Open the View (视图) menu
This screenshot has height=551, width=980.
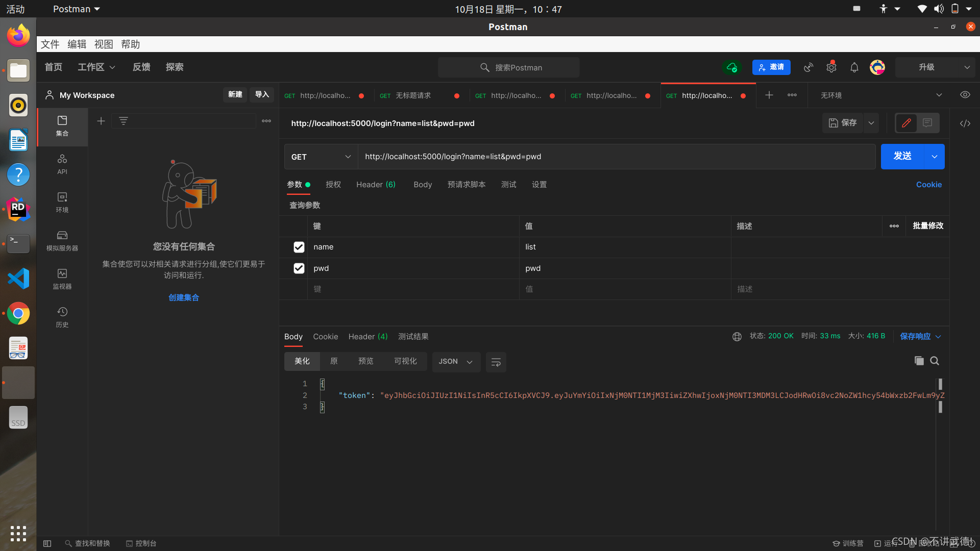coord(104,44)
